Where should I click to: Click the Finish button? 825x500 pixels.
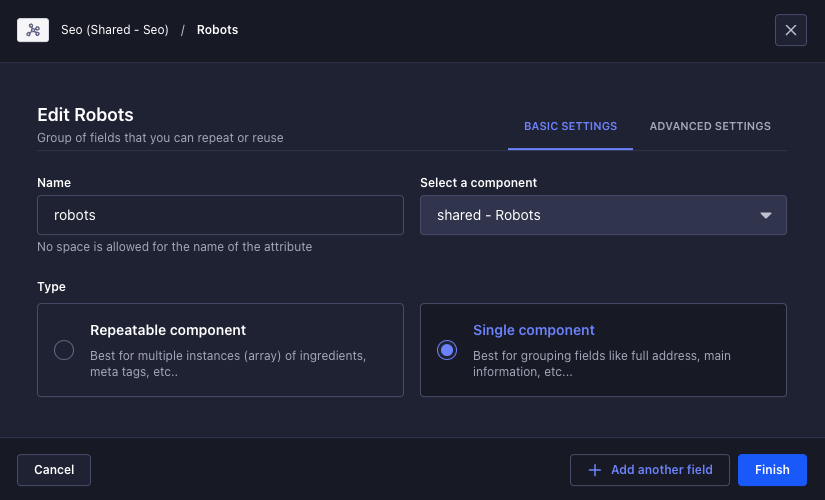click(x=772, y=470)
